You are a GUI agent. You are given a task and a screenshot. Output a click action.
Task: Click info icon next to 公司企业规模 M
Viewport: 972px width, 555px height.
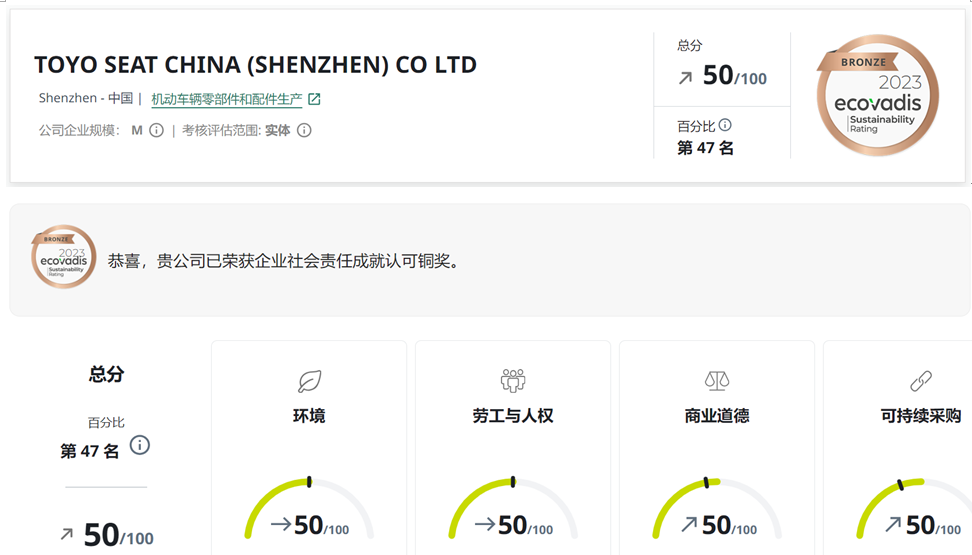coord(157,130)
